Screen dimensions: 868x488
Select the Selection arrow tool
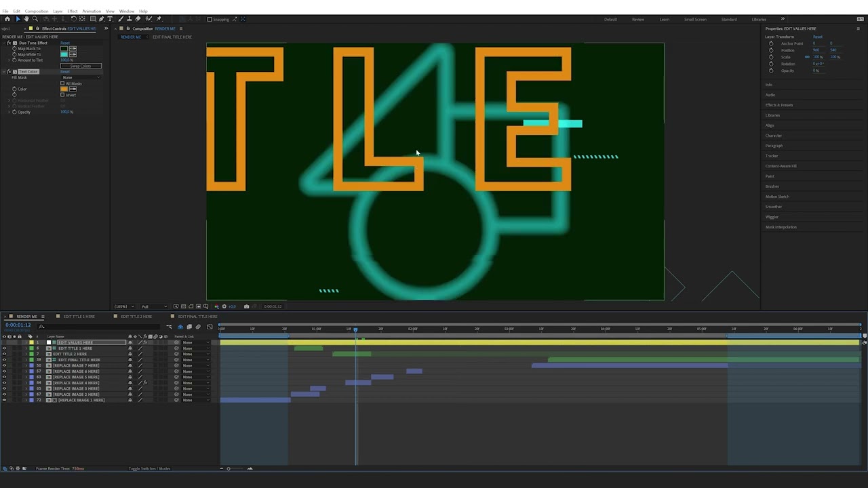coord(18,19)
